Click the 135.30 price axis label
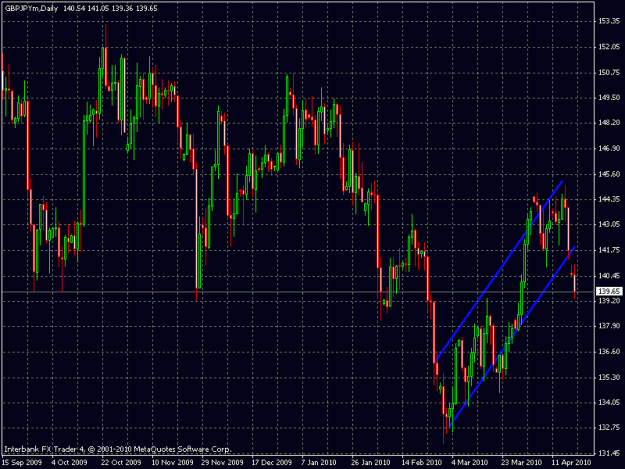This screenshot has height=469, width=625. tap(609, 377)
